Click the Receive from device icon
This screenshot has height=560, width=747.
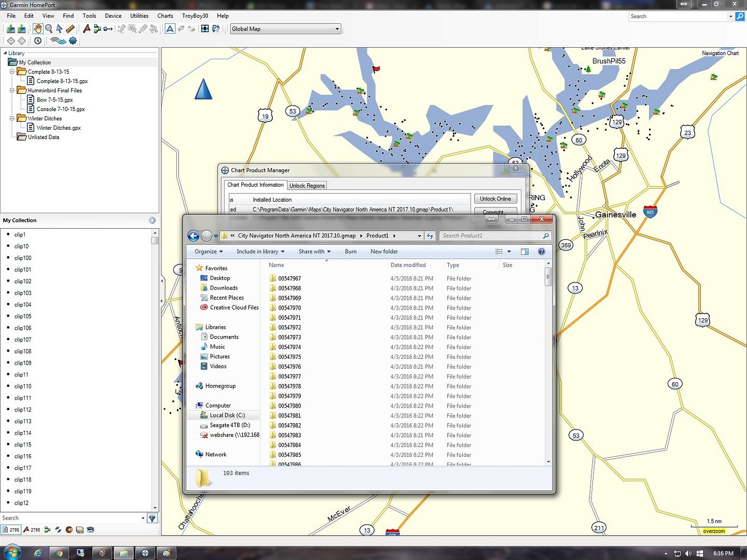coord(10,29)
